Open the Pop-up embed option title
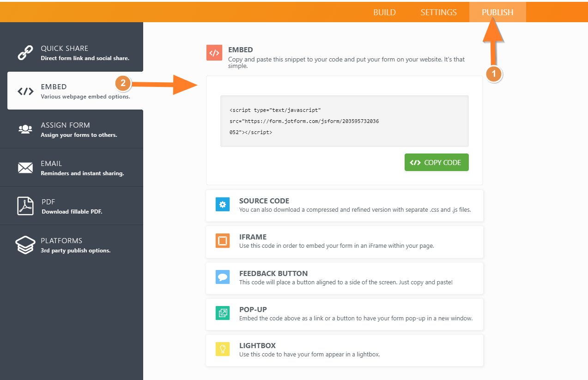Image resolution: width=588 pixels, height=380 pixels. click(x=253, y=309)
